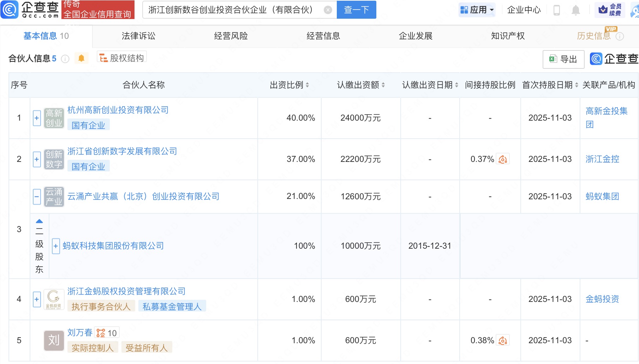Sort by 认缴出资额 column

click(x=383, y=85)
